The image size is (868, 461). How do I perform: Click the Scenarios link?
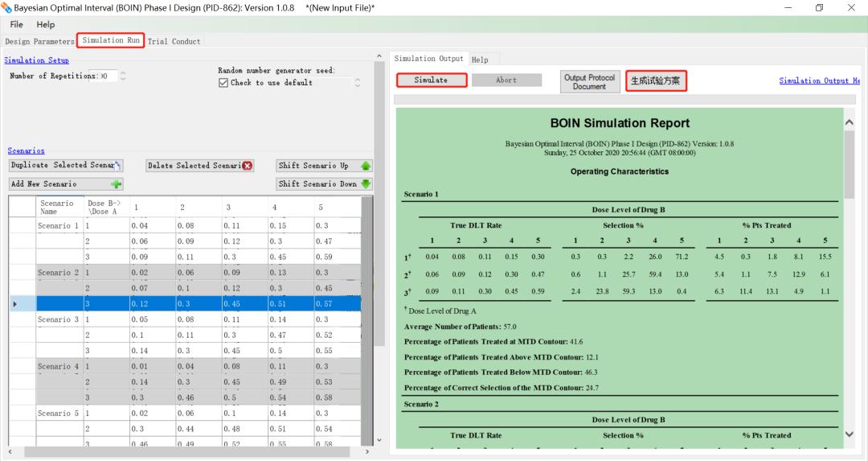[26, 150]
